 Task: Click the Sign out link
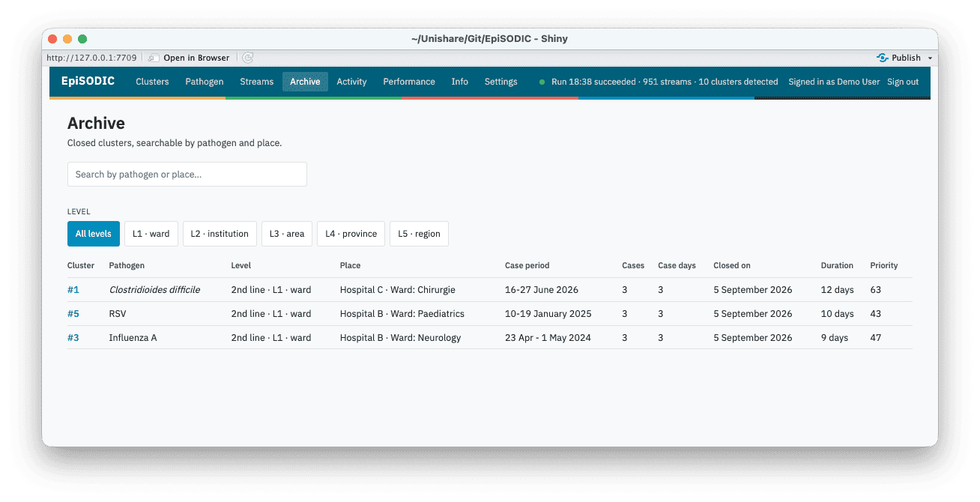(x=903, y=82)
